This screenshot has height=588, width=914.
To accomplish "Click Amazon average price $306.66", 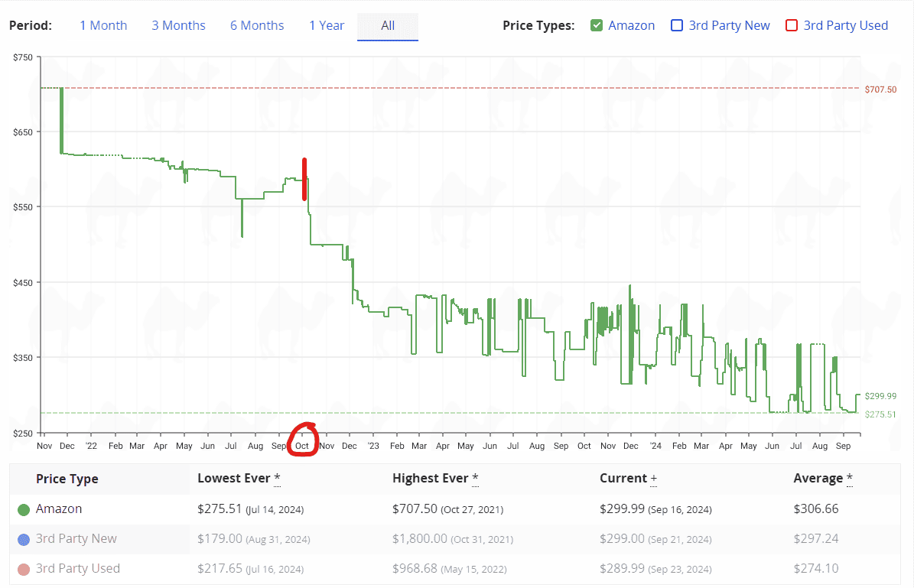I will click(816, 508).
